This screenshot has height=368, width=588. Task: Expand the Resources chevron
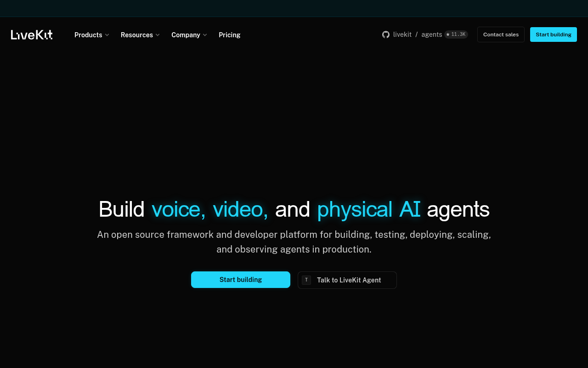pos(158,35)
